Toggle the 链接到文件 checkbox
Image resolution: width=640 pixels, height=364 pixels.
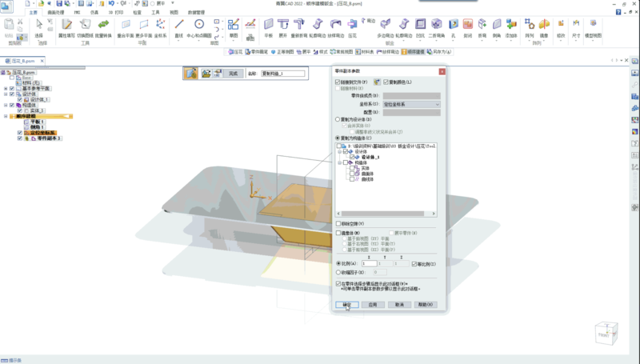[x=338, y=82]
